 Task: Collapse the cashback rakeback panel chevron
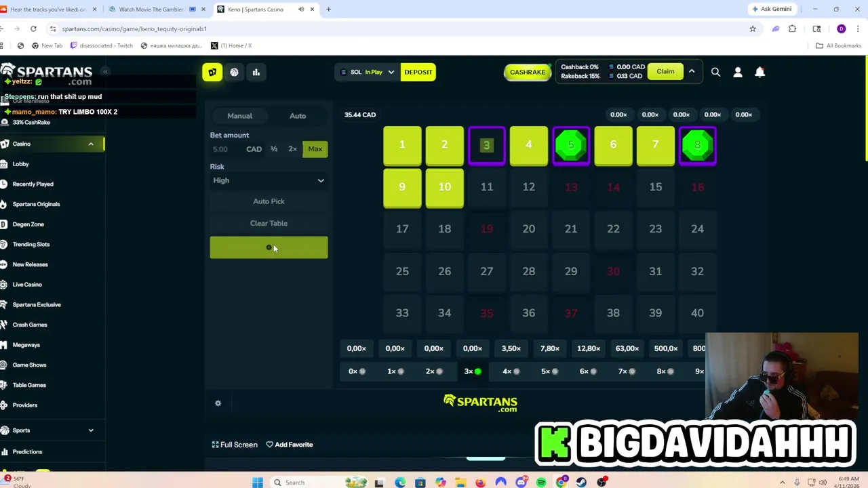click(692, 71)
